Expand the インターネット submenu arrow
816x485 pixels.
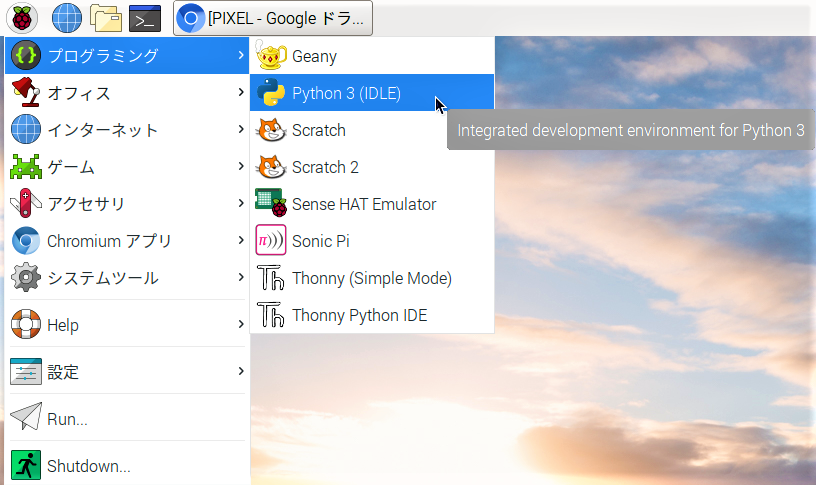click(240, 129)
